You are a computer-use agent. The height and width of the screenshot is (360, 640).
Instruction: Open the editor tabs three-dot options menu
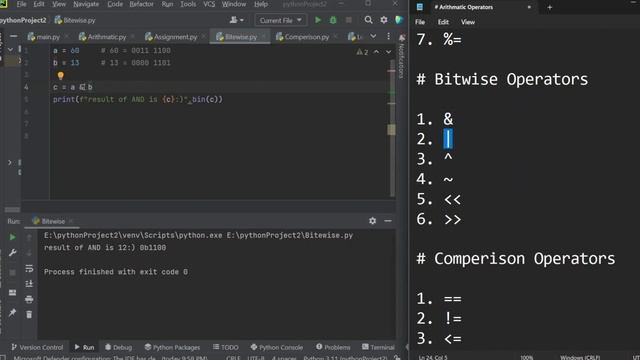pos(388,37)
